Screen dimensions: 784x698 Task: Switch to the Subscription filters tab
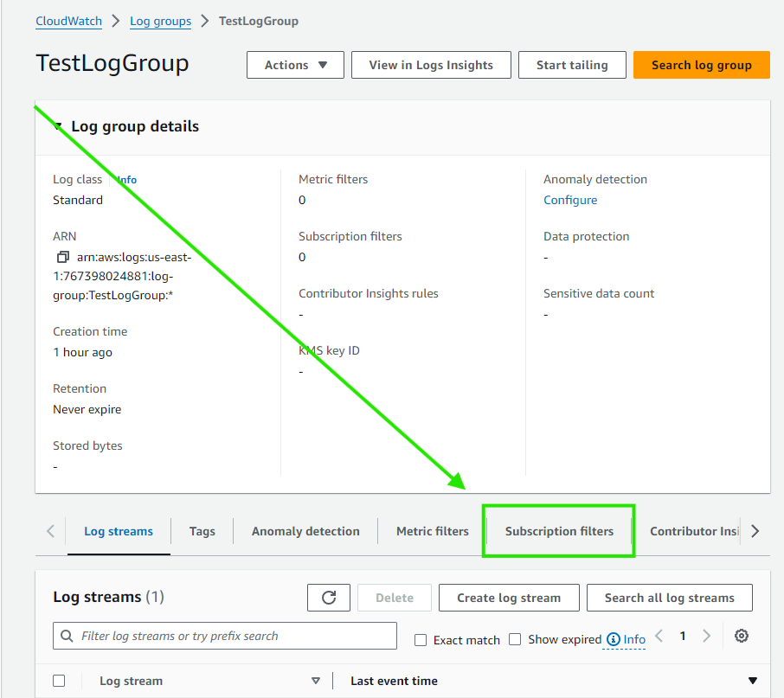559,531
